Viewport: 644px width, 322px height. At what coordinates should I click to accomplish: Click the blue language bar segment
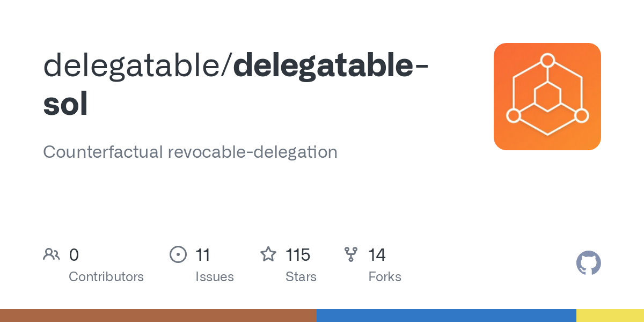447,316
